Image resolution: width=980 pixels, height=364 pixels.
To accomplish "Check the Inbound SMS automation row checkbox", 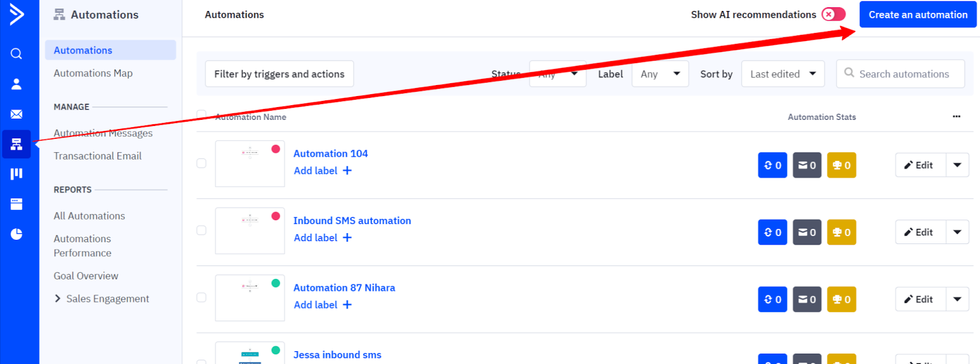I will pos(201,231).
